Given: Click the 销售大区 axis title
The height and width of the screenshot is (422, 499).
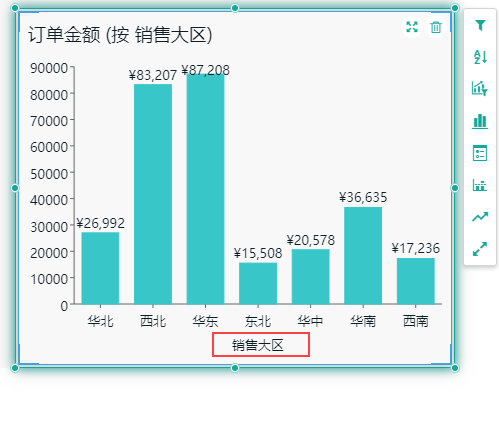Looking at the screenshot, I should [x=258, y=345].
